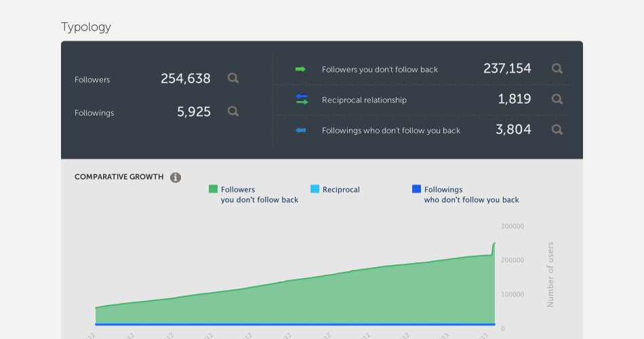Viewport: 644px width, 339px height.
Task: Click the blue left arrow icon
Action: click(300, 130)
